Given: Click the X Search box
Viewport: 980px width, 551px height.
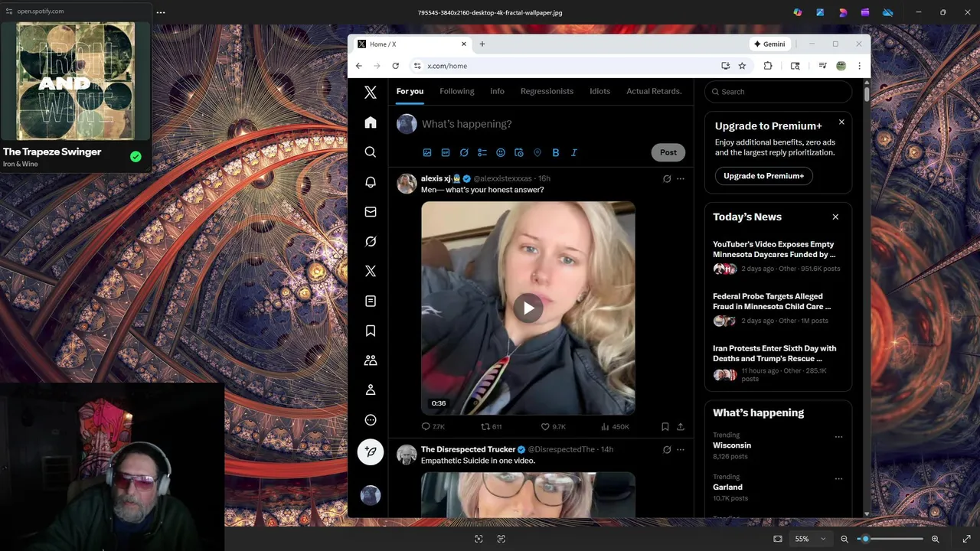Looking at the screenshot, I should point(778,92).
